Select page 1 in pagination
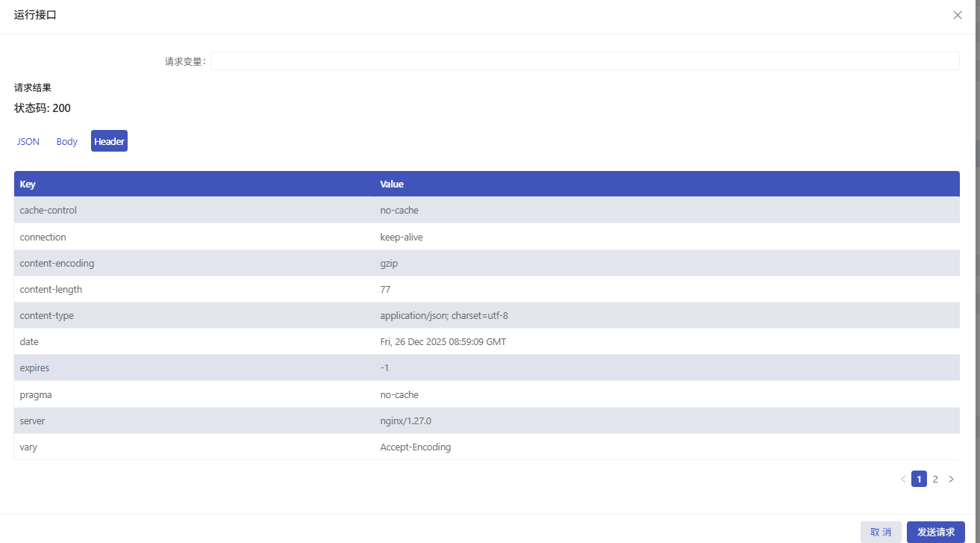Screen dimensions: 980x543 click(919, 479)
